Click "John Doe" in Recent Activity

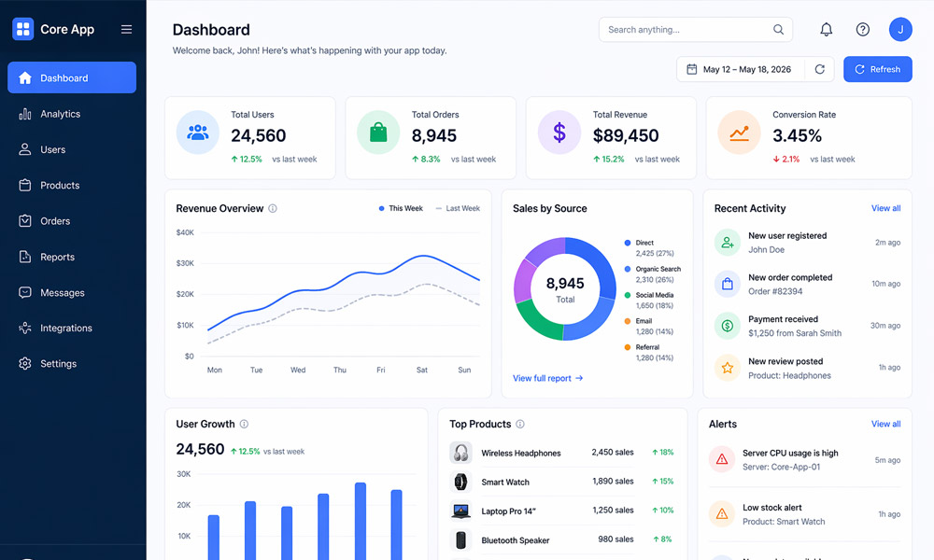pyautogui.click(x=766, y=249)
